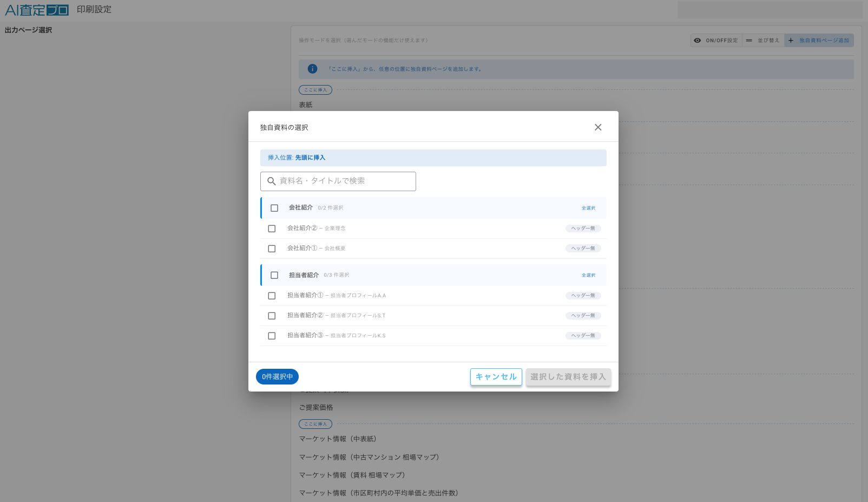Image resolution: width=868 pixels, height=502 pixels.
Task: Click the blue info icon in the banner
Action: click(x=312, y=69)
